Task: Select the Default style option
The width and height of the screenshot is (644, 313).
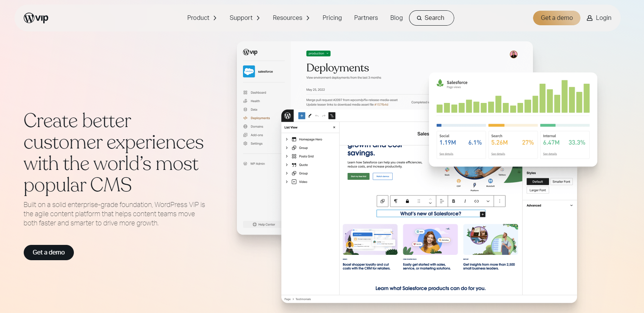Action: (538, 182)
